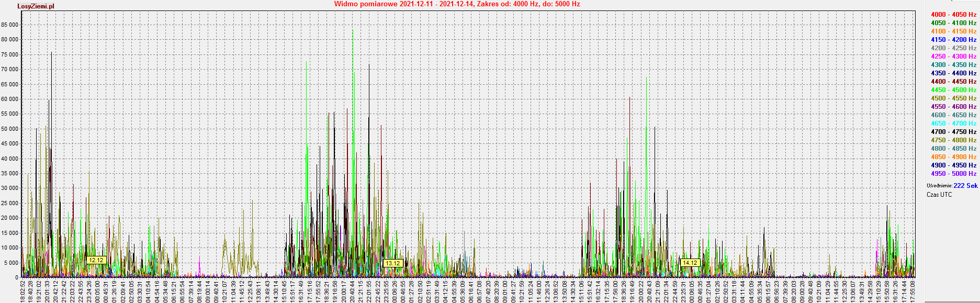Image resolution: width=980 pixels, height=303 pixels.
Task: Click the 13.12 date marker
Action: 392,263
